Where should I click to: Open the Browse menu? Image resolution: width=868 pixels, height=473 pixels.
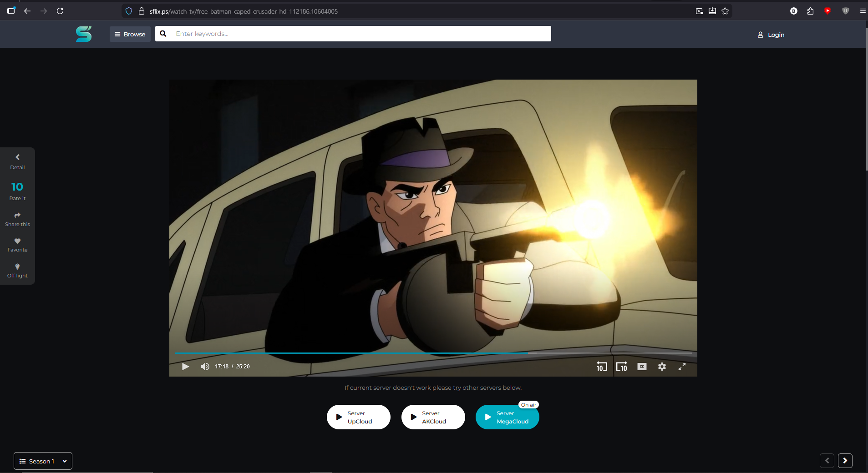130,34
